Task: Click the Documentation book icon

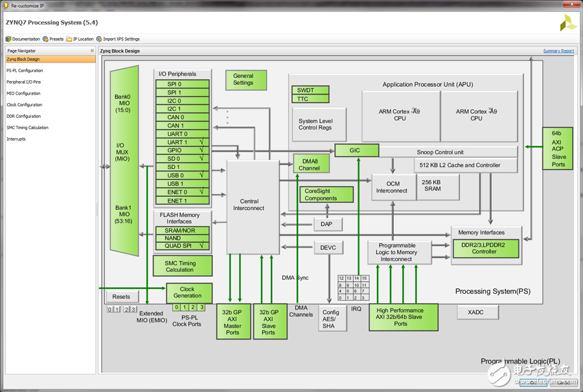Action: 8,39
